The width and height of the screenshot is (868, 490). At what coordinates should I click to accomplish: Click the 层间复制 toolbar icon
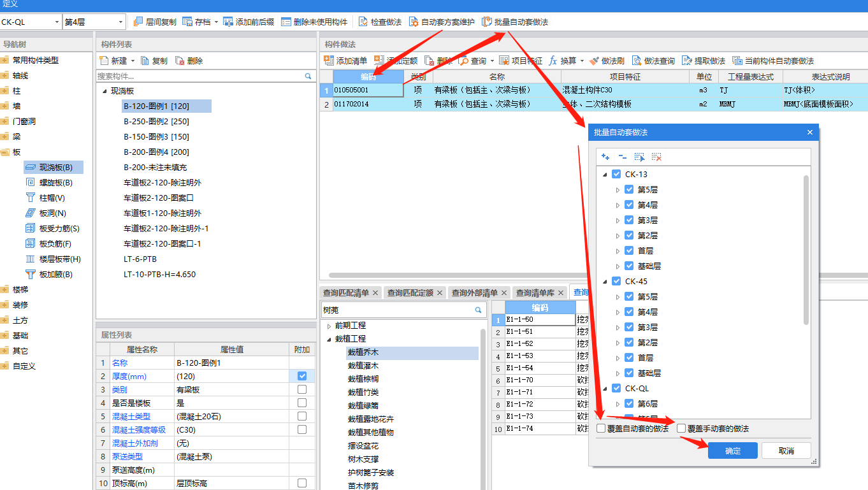click(138, 22)
